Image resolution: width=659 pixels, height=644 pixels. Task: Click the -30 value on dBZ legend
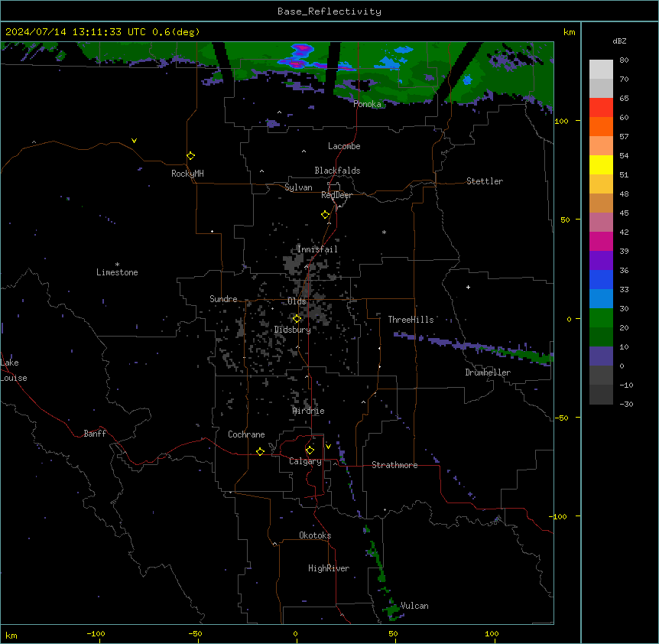tap(626, 404)
